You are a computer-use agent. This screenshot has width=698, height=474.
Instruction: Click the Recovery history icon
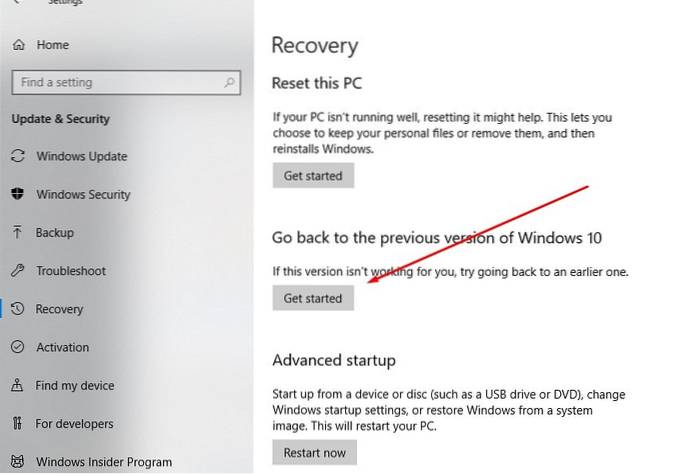[17, 309]
